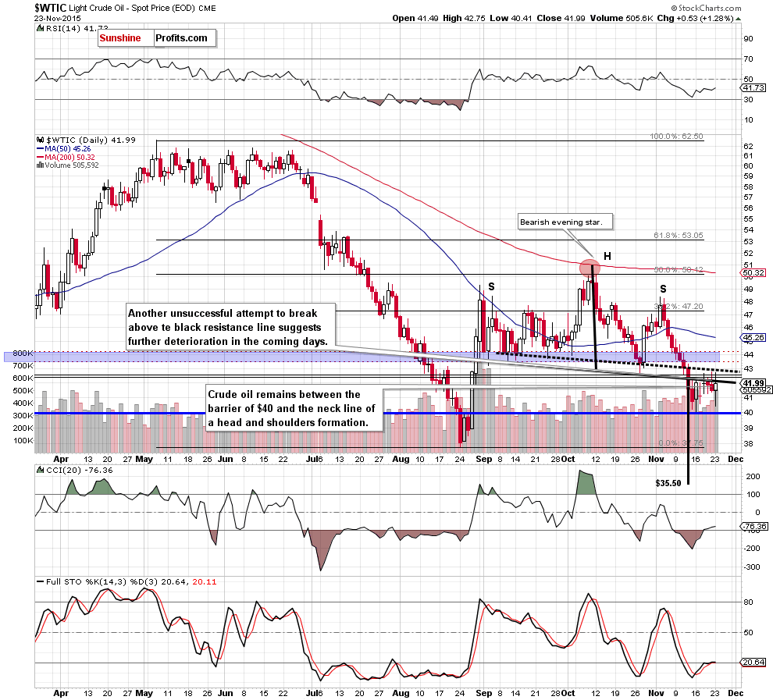Click the $WTIC ticker symbol title
Screen dimensions: 773x700
(x=50, y=8)
